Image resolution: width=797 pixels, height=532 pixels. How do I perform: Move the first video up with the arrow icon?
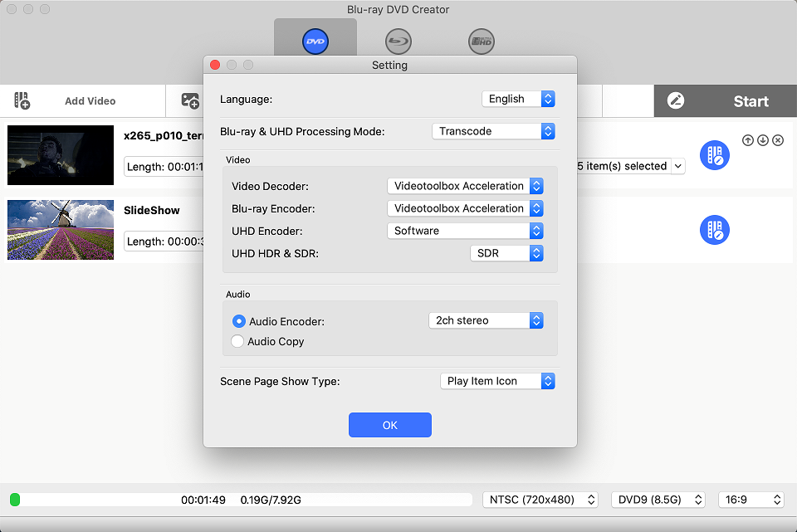coord(747,140)
